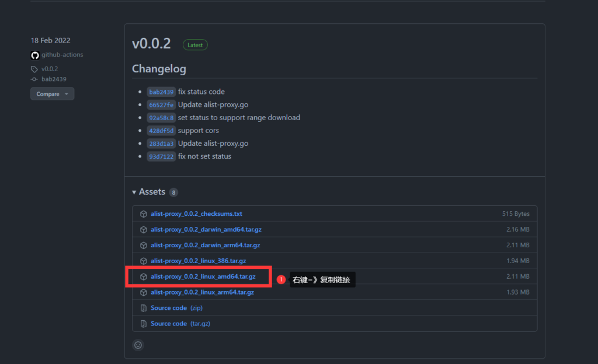Click the 2.16 MB size value
Viewport: 598px width, 364px height.
tap(518, 230)
